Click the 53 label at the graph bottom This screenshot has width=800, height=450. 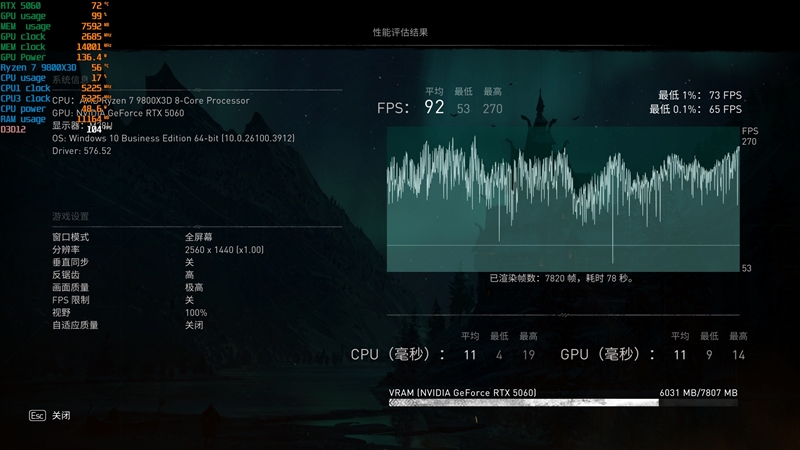click(746, 268)
